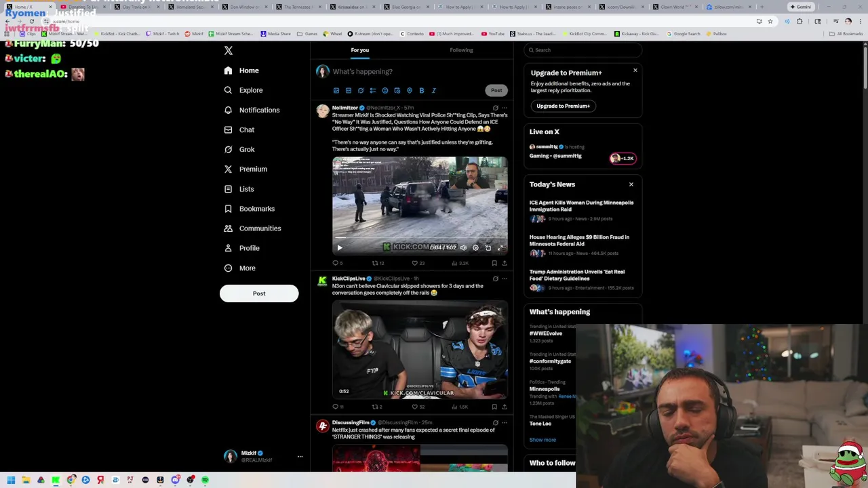Add media image icon in composer
The width and height of the screenshot is (868, 488).
tap(336, 91)
